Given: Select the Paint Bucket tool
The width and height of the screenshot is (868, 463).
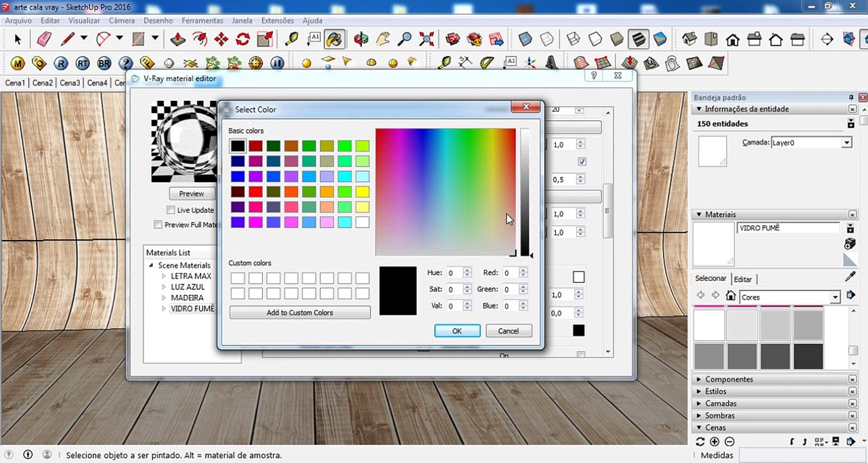Looking at the screenshot, I should tap(333, 39).
